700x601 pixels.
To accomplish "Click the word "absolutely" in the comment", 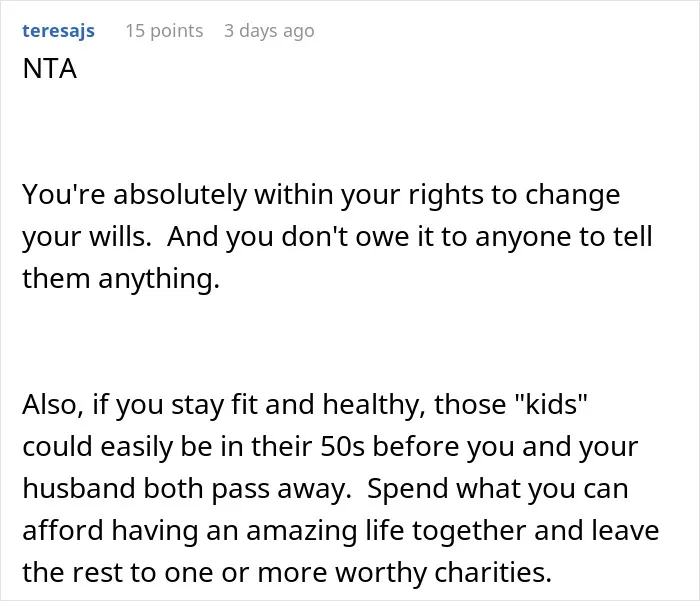I will (x=180, y=195).
